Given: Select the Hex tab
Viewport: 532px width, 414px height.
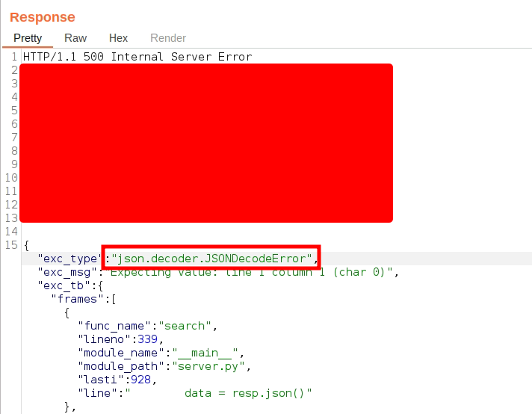Looking at the screenshot, I should click(x=118, y=38).
